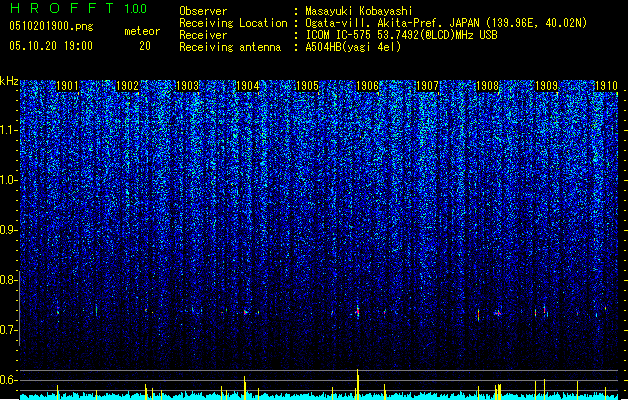Viewport: 629px width, 400px height.
Task: Click the Receiving antenna field label
Action: pyautogui.click(x=230, y=47)
